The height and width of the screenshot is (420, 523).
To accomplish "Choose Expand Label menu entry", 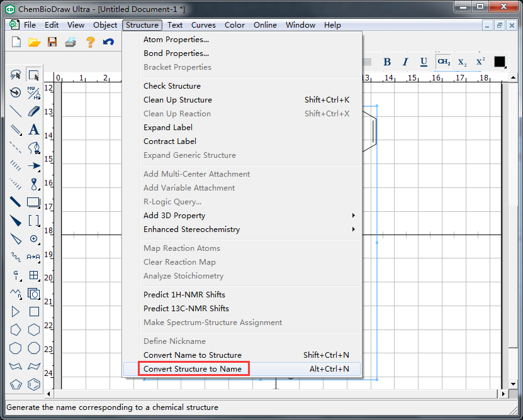I will (242, 128).
